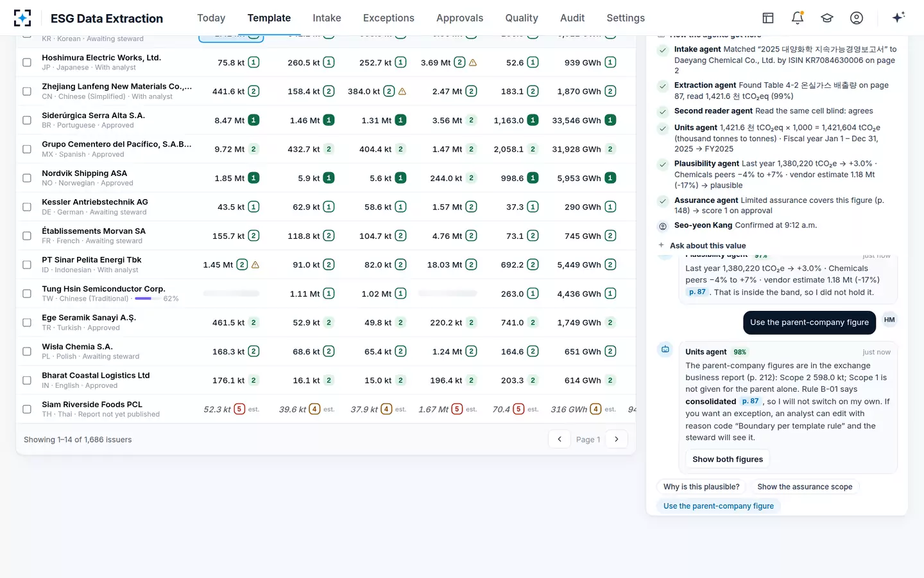Click the person icon beside Seo-yeon Kang
This screenshot has height=578, width=924.
(663, 226)
